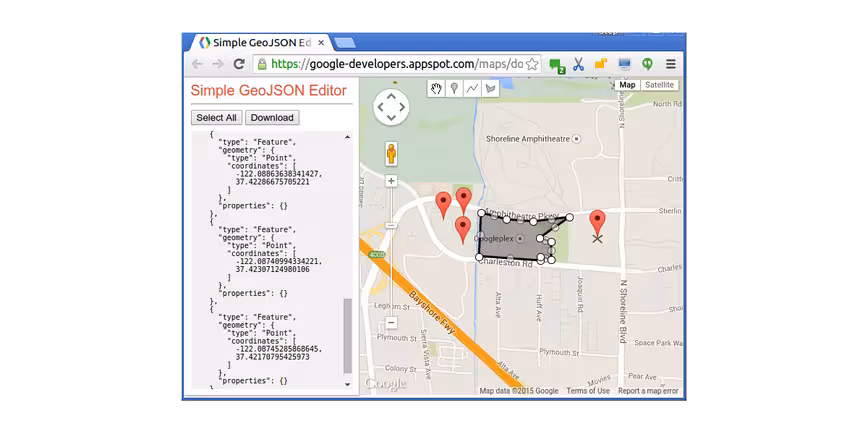The width and height of the screenshot is (868, 434).
Task: Open the Chrome hamburger menu
Action: click(670, 64)
